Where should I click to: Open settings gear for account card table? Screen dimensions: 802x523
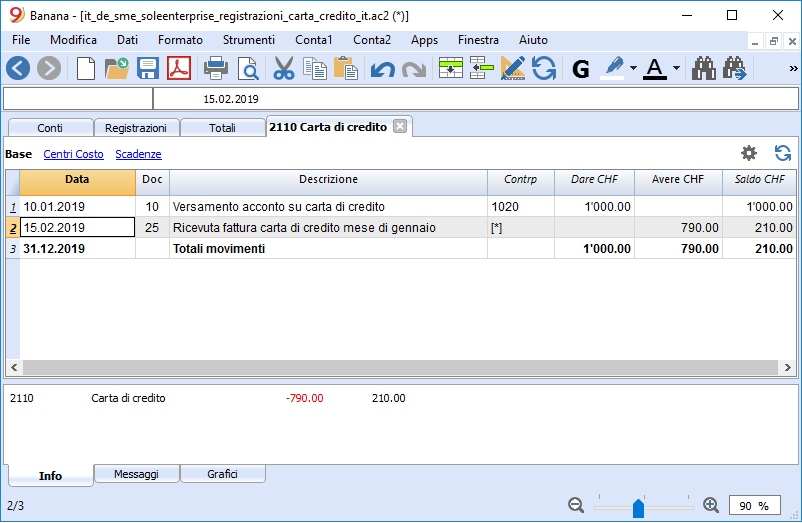pyautogui.click(x=748, y=153)
